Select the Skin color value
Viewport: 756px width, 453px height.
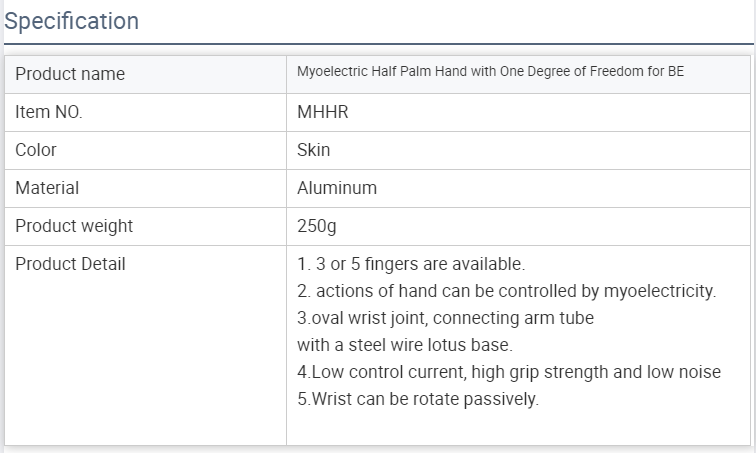click(313, 150)
